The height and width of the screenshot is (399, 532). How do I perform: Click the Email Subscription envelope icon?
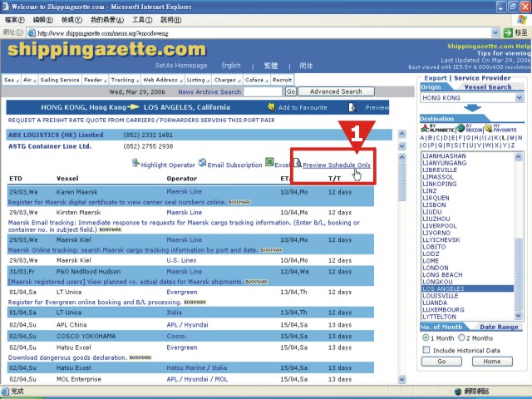click(202, 163)
